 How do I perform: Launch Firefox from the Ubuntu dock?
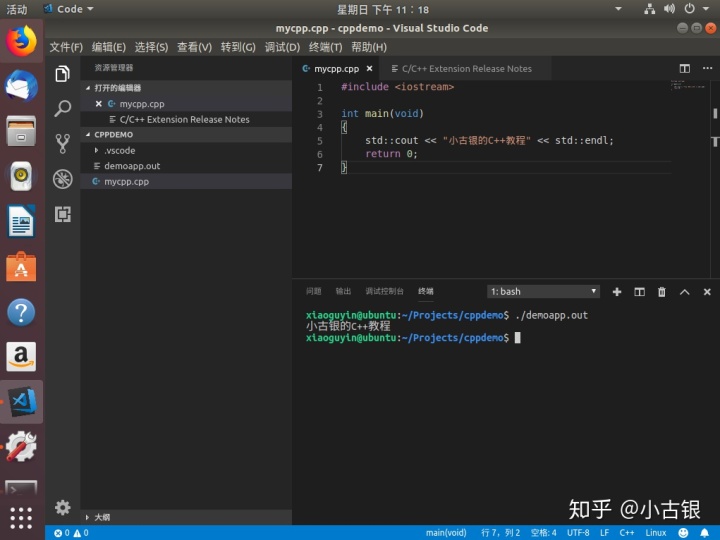pyautogui.click(x=21, y=41)
